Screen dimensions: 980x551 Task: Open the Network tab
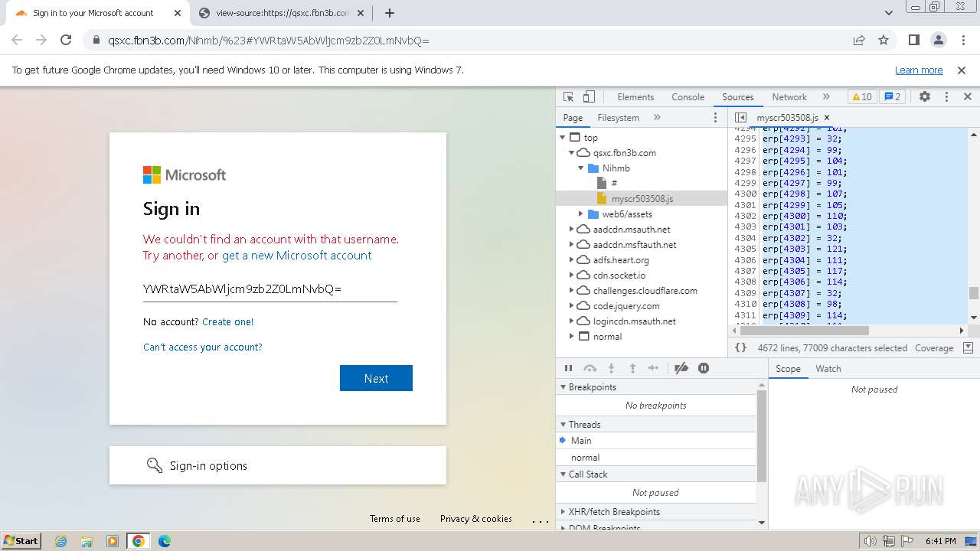point(789,97)
